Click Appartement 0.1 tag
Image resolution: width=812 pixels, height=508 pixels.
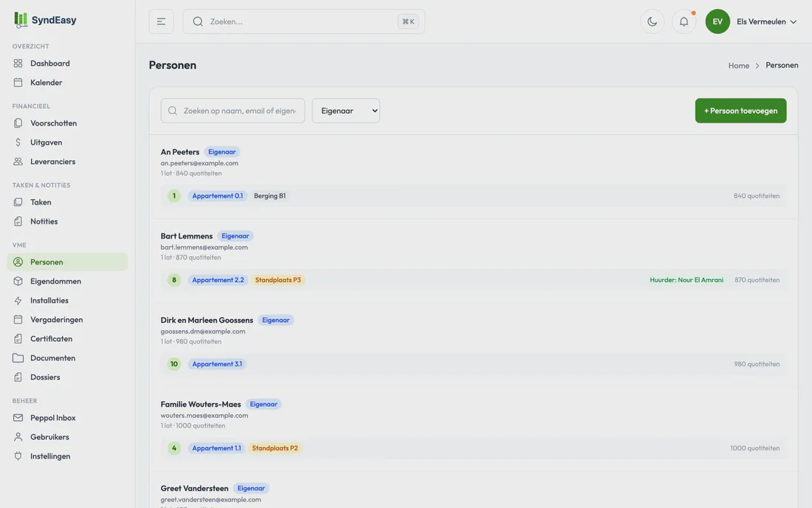(218, 196)
